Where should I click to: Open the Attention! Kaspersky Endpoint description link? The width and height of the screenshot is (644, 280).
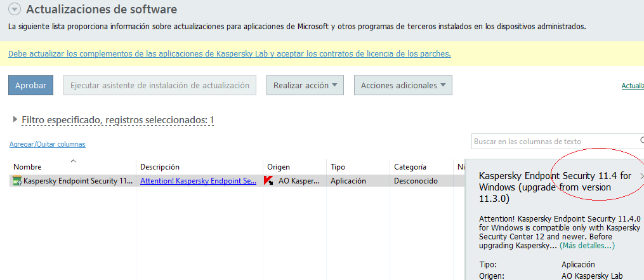coord(199,180)
